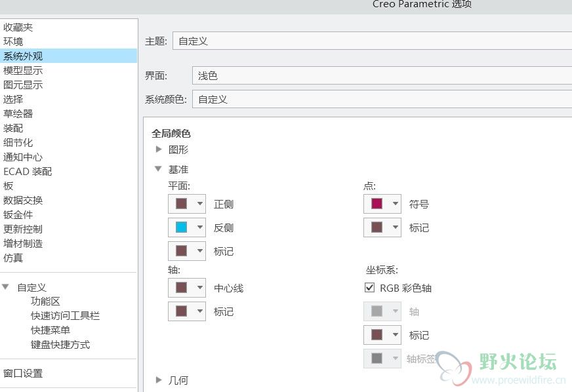Click the 正侧 plane color swatch
This screenshot has width=572, height=392.
181,203
